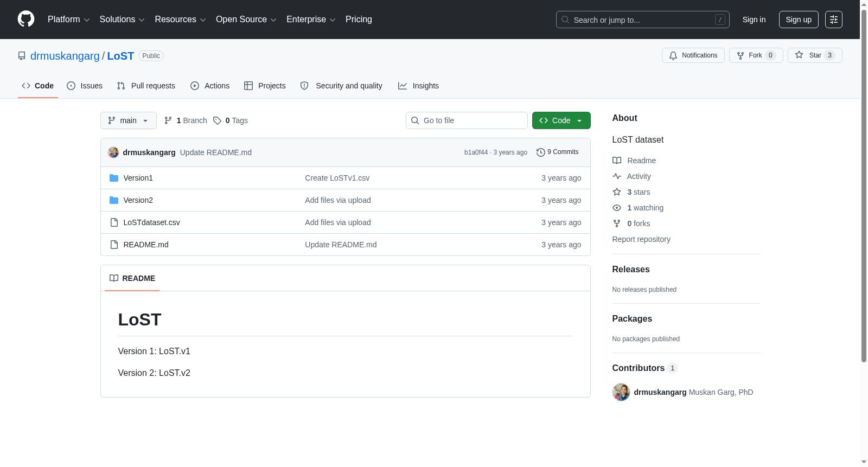Expand the Solutions dropdown

click(x=122, y=20)
